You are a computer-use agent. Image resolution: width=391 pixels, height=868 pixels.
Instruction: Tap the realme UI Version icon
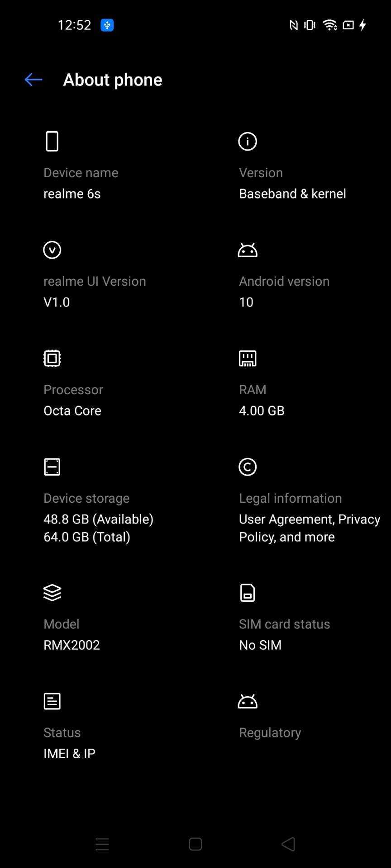(x=52, y=250)
